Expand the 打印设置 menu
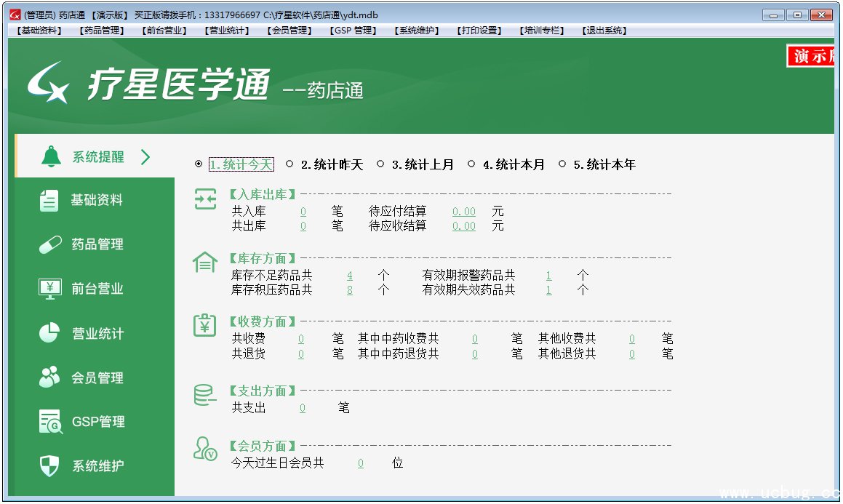The image size is (843, 504). [479, 31]
